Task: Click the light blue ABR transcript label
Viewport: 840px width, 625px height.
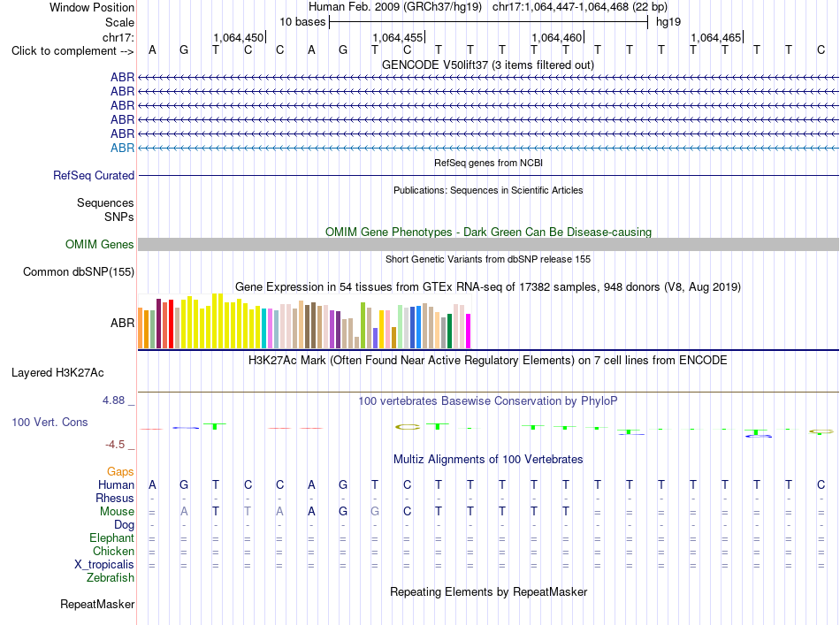Action: [x=122, y=148]
